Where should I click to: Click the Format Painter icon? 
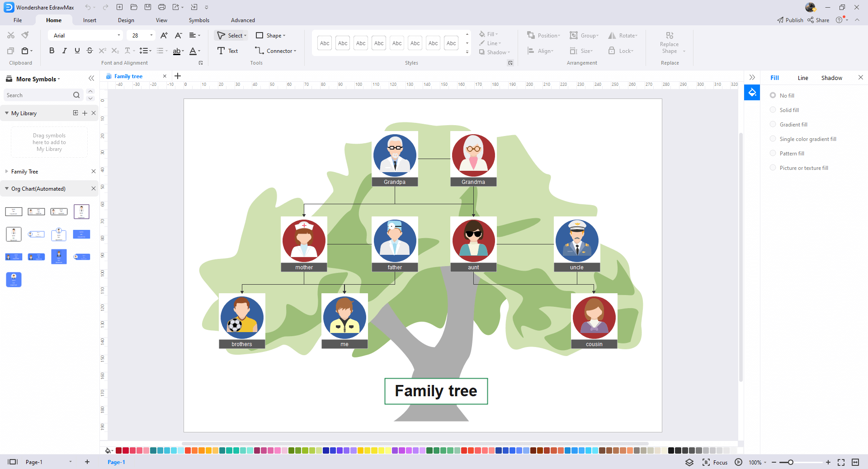click(25, 35)
